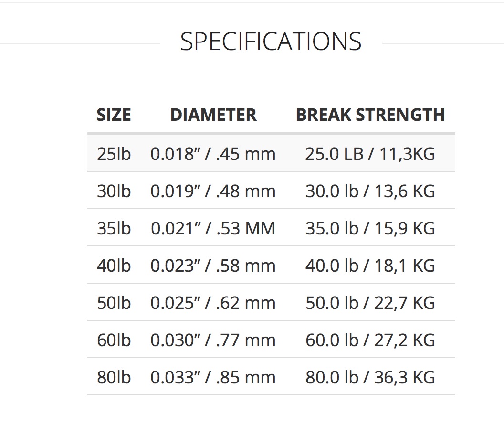Image resolution: width=504 pixels, height=425 pixels.
Task: Click the 40lb size cell
Action: [114, 266]
